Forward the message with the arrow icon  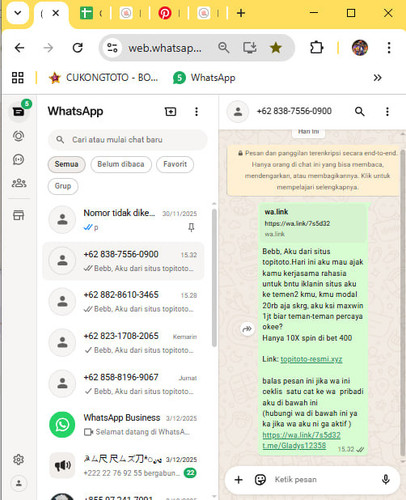(x=247, y=329)
